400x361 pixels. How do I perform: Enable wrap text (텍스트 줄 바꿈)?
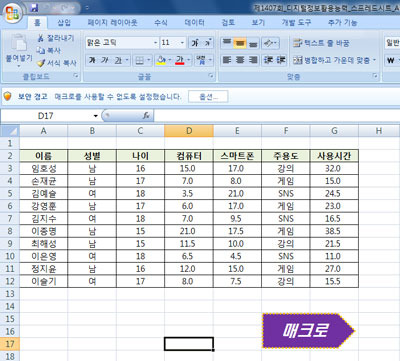[321, 43]
